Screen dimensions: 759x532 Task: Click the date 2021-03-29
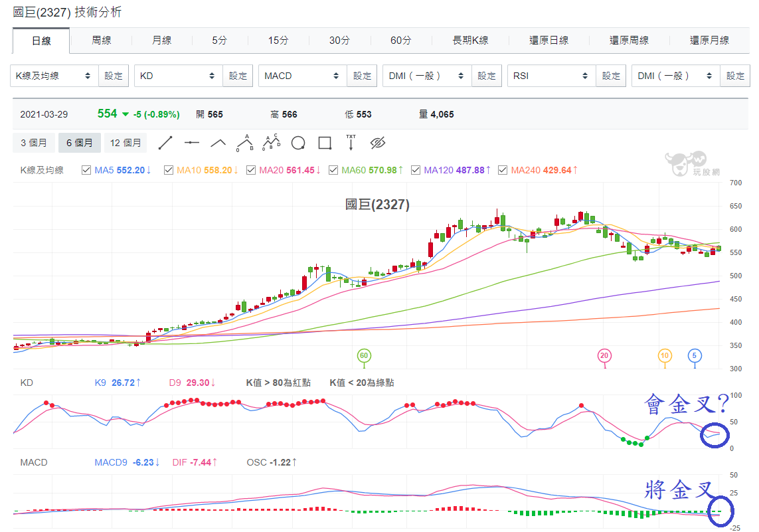[44, 115]
